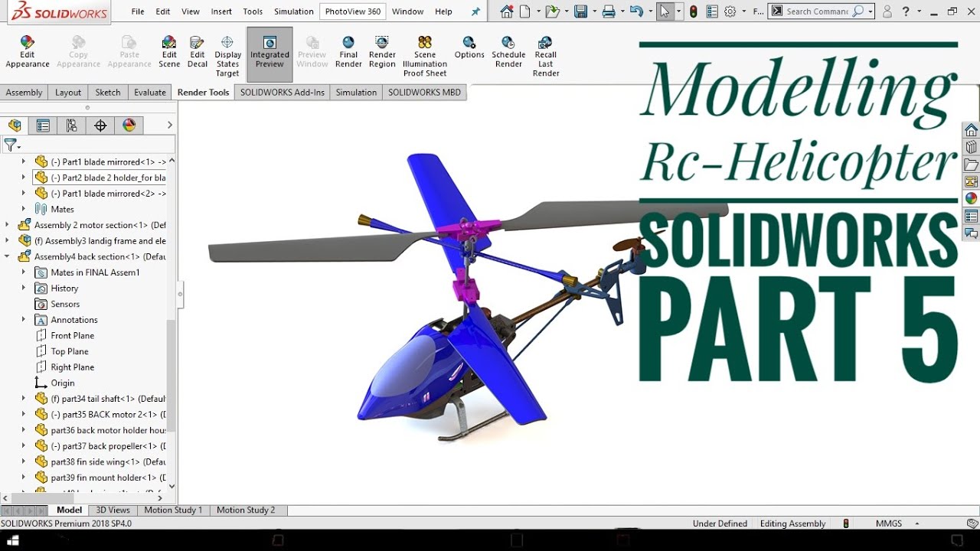
Task: Open the 3D Views tab
Action: [x=113, y=510]
